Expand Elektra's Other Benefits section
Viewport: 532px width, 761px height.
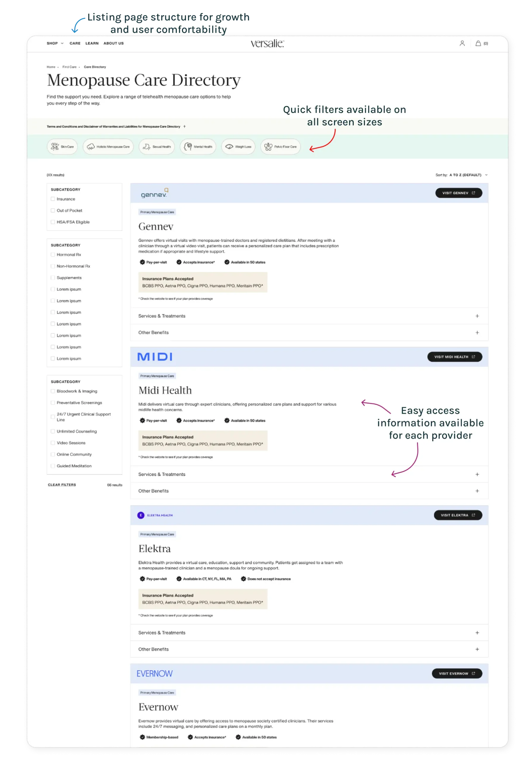pyautogui.click(x=309, y=649)
